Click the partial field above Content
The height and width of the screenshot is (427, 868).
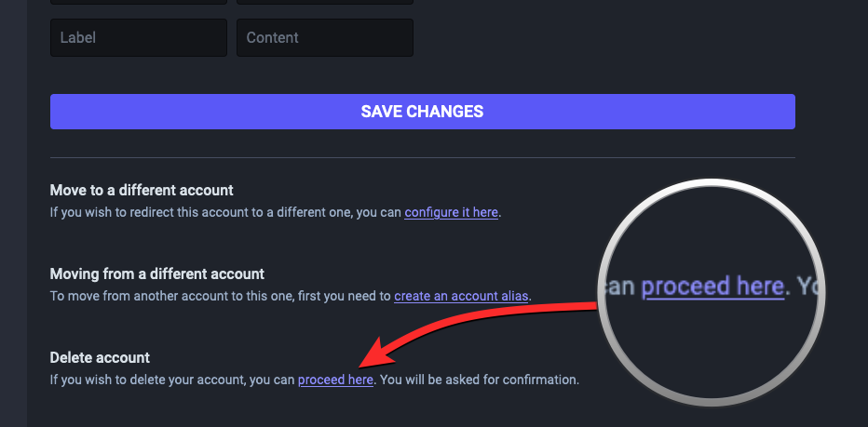coord(324,3)
